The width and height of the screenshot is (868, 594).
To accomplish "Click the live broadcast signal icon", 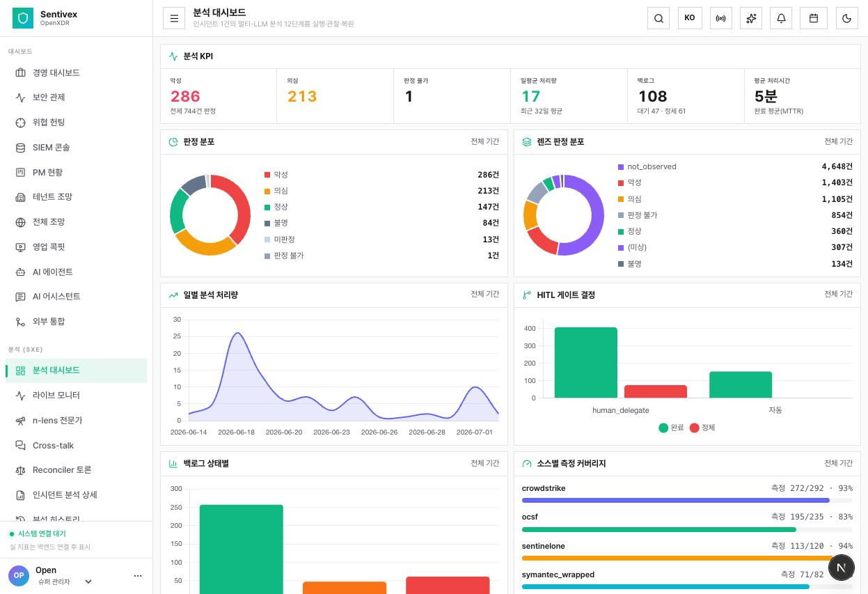I will point(720,18).
